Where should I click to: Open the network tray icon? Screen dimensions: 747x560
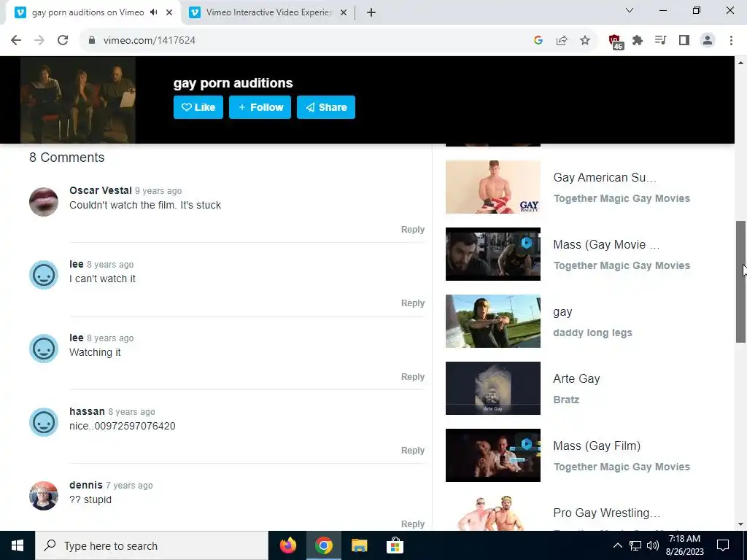[635, 545]
